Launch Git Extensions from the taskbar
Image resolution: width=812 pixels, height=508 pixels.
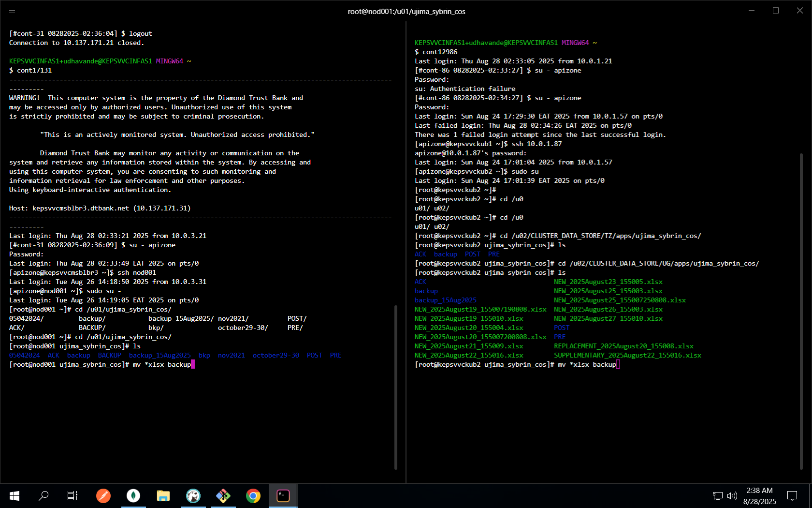[223, 495]
